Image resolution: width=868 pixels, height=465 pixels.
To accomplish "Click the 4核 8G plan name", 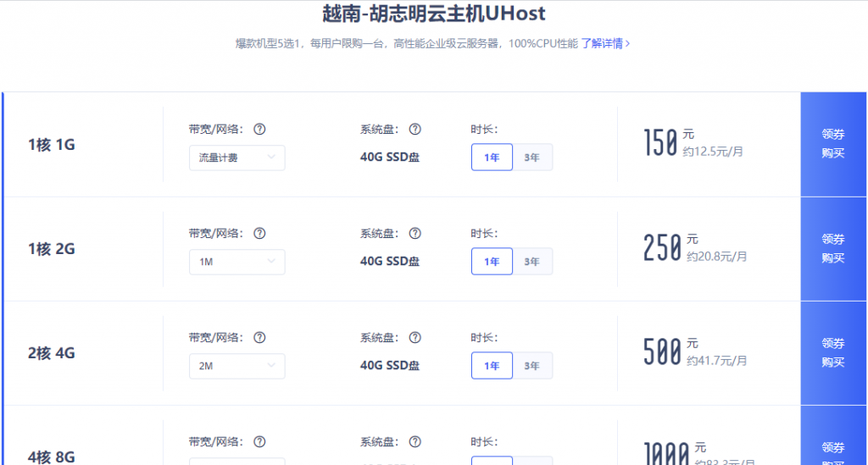I will [52, 457].
